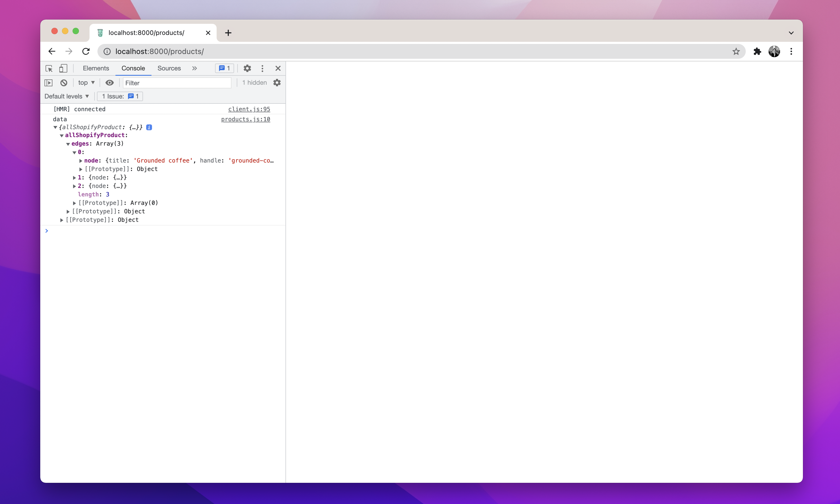Click the 1 Issue button
Image resolution: width=840 pixels, height=504 pixels.
(x=120, y=96)
